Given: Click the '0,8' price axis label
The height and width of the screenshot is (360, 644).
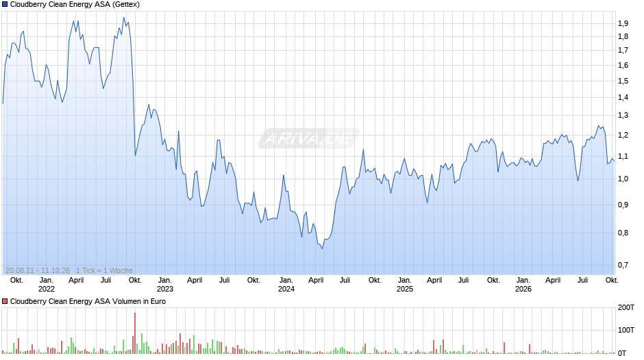Looking at the screenshot, I should point(623,233).
